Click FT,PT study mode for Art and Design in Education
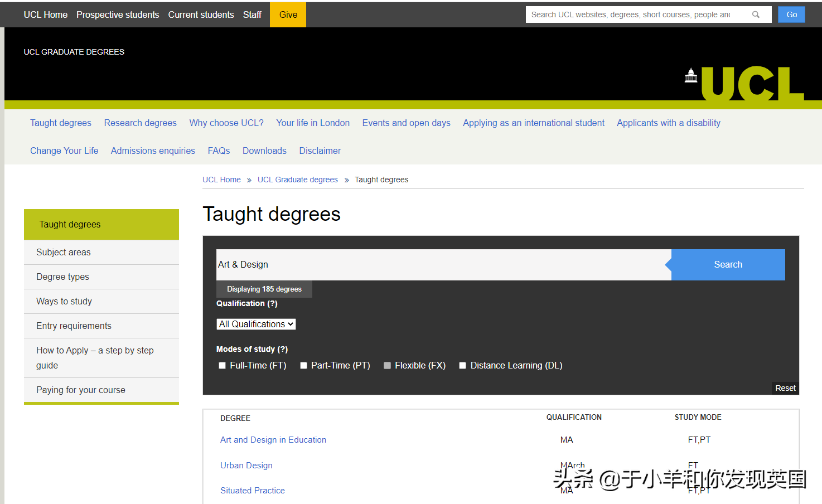The image size is (822, 504). point(699,440)
